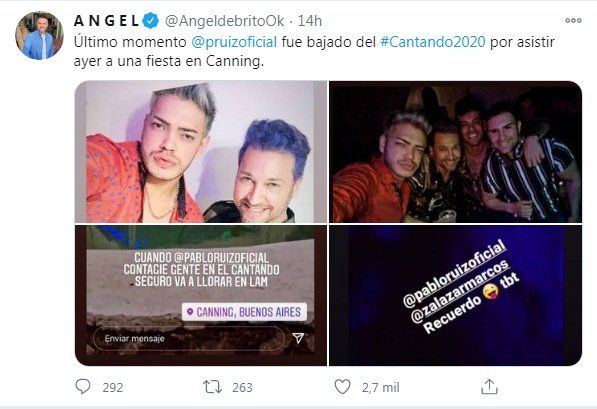Open the #Cantando2020 hashtag link
This screenshot has height=409, width=597.
click(433, 42)
